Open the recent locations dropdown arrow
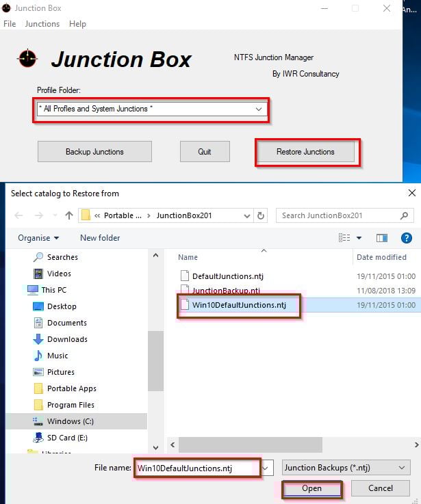Image resolution: width=421 pixels, height=504 pixels. coord(55,215)
